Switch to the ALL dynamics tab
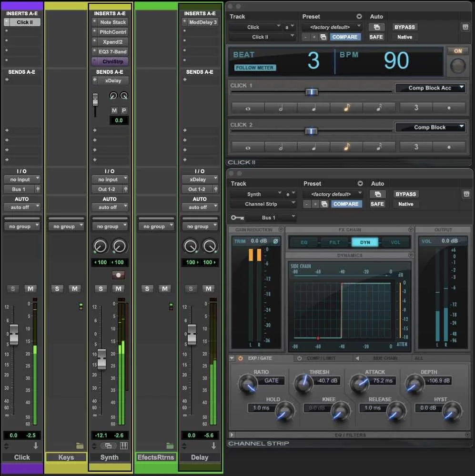The width and height of the screenshot is (475, 476). [418, 358]
